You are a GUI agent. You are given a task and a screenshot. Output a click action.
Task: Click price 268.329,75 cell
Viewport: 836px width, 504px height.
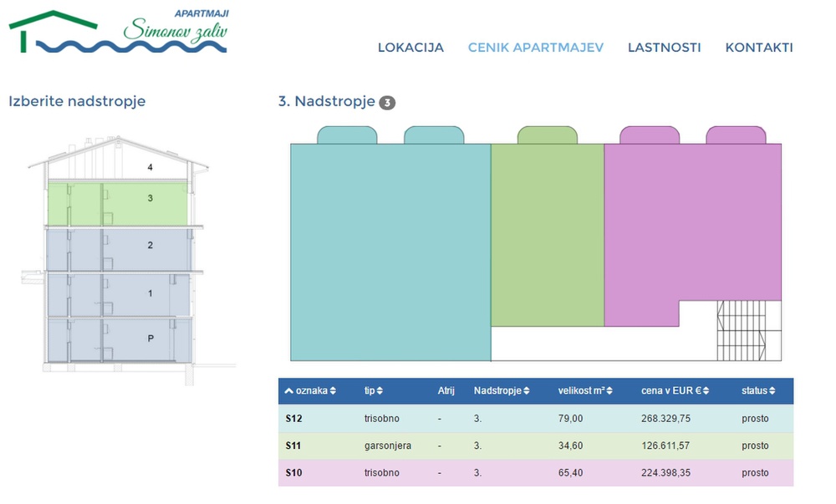665,419
